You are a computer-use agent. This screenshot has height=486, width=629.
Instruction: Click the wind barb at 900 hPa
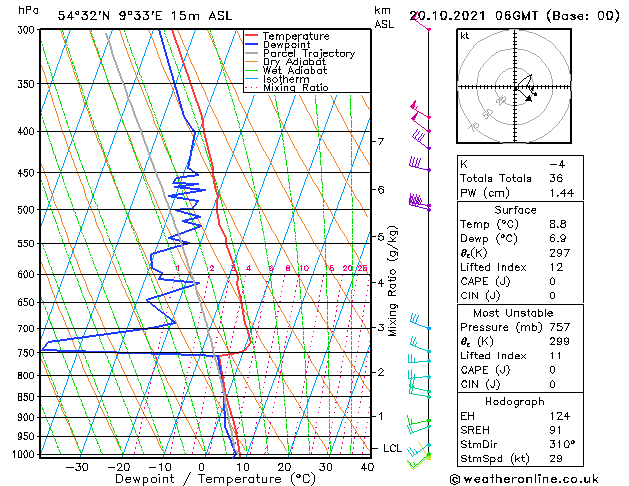click(x=418, y=424)
